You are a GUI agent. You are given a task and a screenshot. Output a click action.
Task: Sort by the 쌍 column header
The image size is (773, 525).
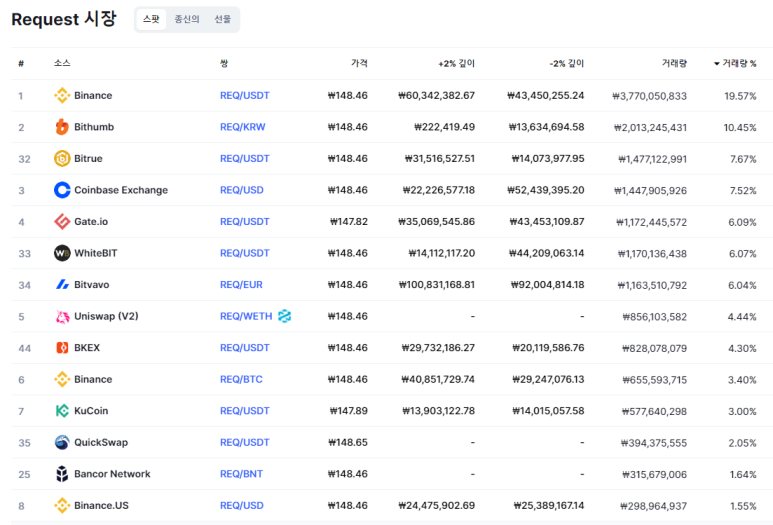click(224, 63)
